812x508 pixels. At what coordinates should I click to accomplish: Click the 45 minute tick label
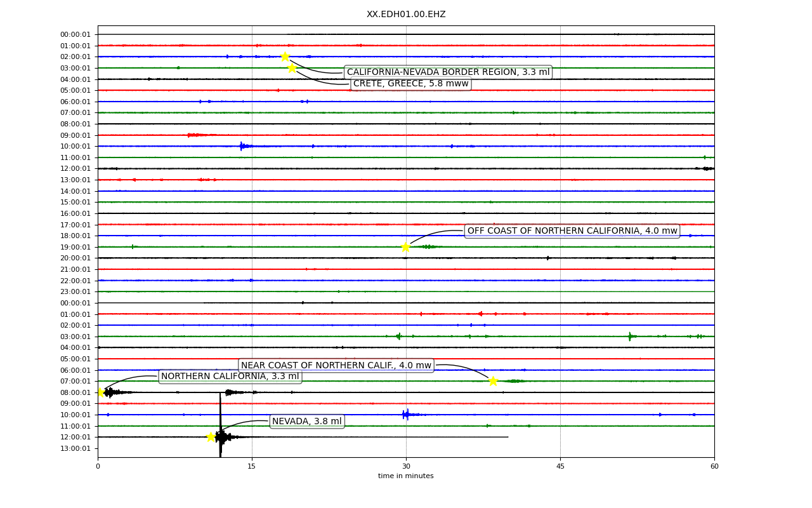560,467
